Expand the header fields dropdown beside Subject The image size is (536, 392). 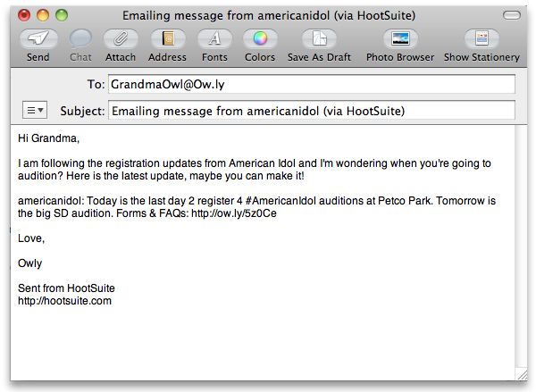(35, 110)
